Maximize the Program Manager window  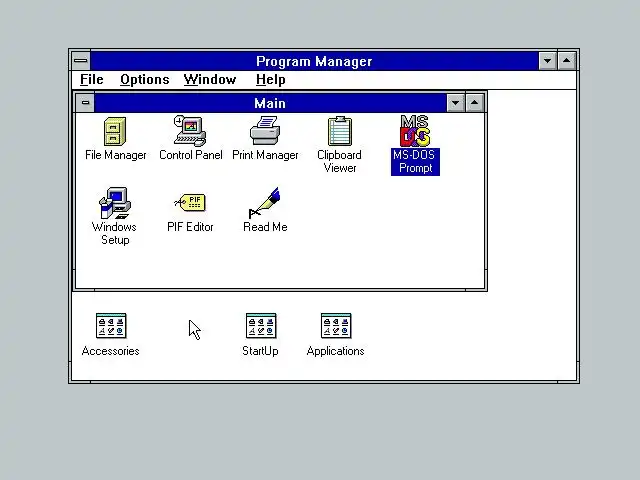coord(567,61)
